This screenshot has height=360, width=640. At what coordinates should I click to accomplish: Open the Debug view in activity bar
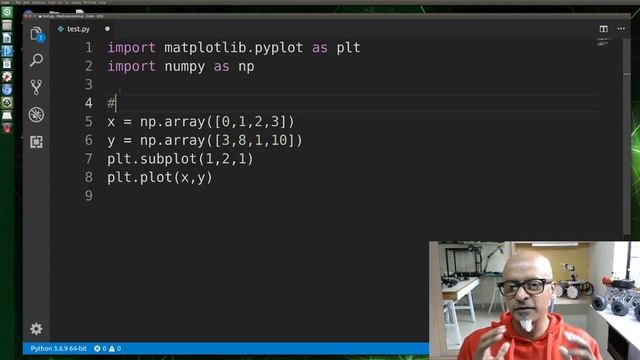[36, 115]
